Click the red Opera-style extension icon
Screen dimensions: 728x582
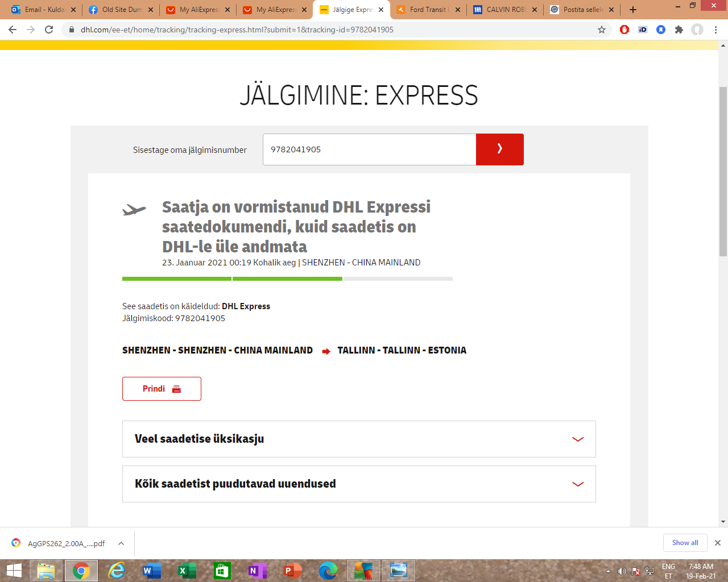(624, 30)
